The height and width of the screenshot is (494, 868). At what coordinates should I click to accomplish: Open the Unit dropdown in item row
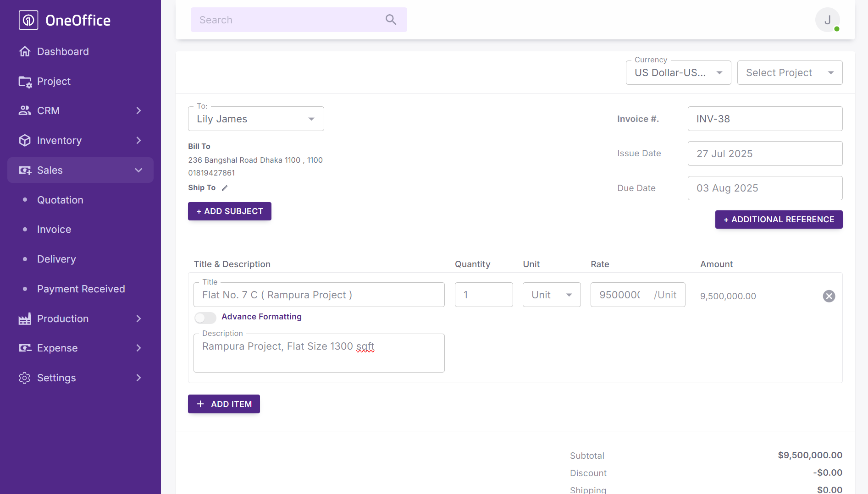click(552, 295)
